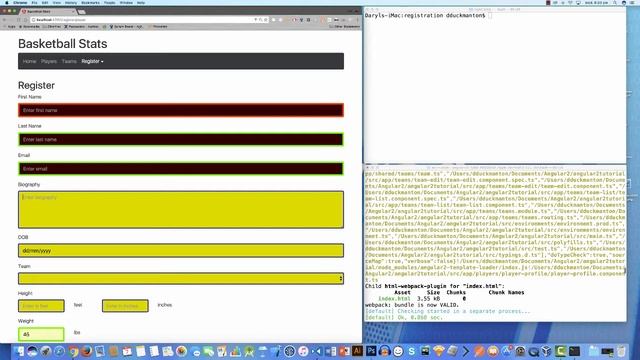Image resolution: width=640 pixels, height=360 pixels.
Task: Go to Home in the navbar
Action: [x=29, y=61]
